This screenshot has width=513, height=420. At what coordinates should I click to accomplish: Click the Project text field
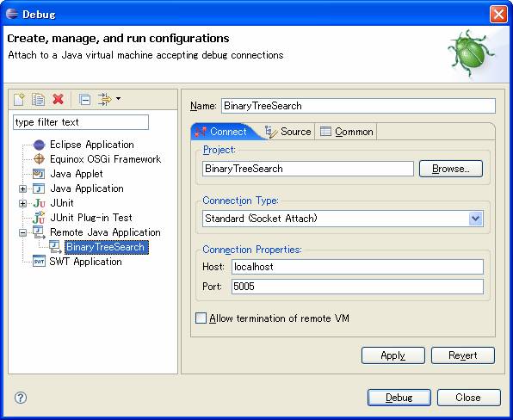tap(308, 169)
